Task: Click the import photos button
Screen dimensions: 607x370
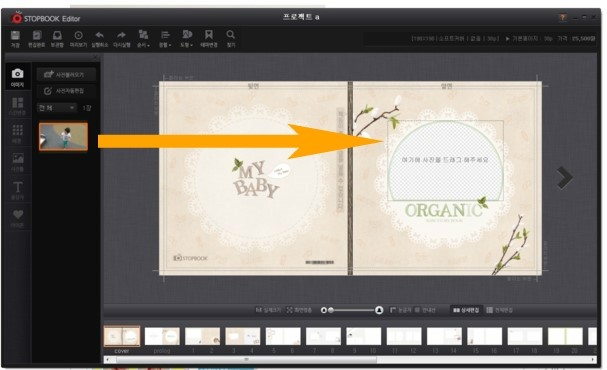Action: click(66, 74)
